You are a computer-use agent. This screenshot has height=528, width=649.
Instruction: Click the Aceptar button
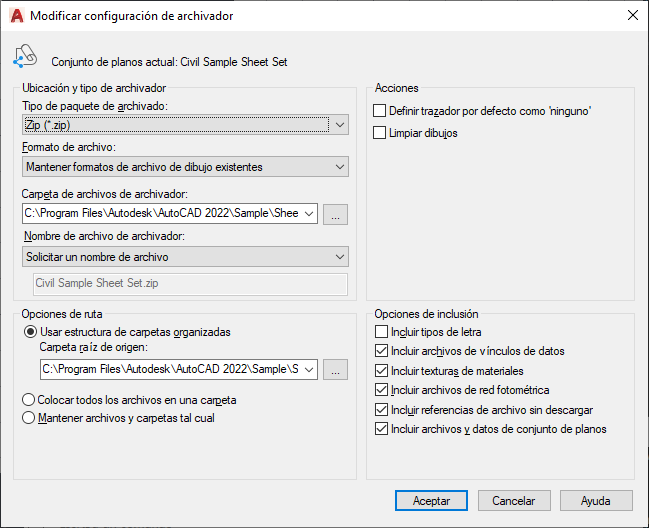coord(431,501)
